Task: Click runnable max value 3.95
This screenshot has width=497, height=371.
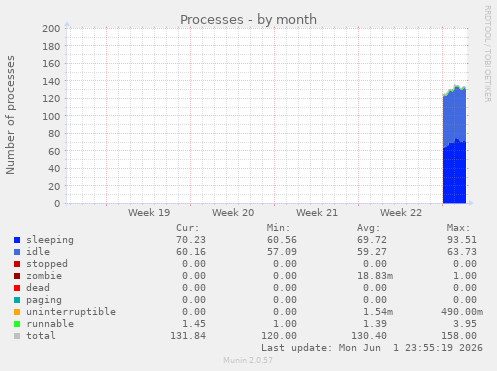Action: pos(465,324)
